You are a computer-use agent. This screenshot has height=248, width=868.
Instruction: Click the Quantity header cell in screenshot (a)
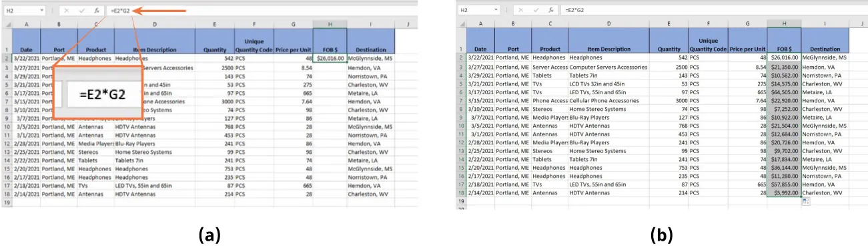[x=214, y=41]
